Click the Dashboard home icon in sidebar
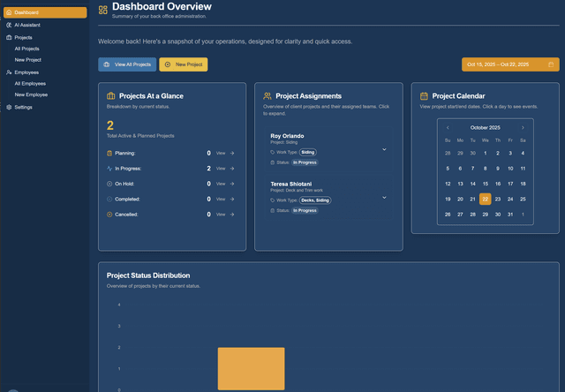 pos(9,12)
